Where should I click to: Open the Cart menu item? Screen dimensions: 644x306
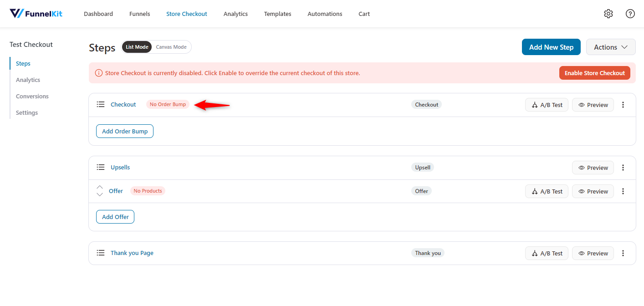(x=364, y=14)
